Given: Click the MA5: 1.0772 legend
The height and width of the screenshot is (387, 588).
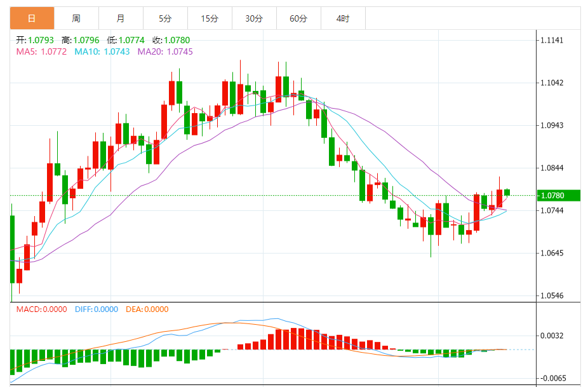Looking at the screenshot, I should 41,52.
